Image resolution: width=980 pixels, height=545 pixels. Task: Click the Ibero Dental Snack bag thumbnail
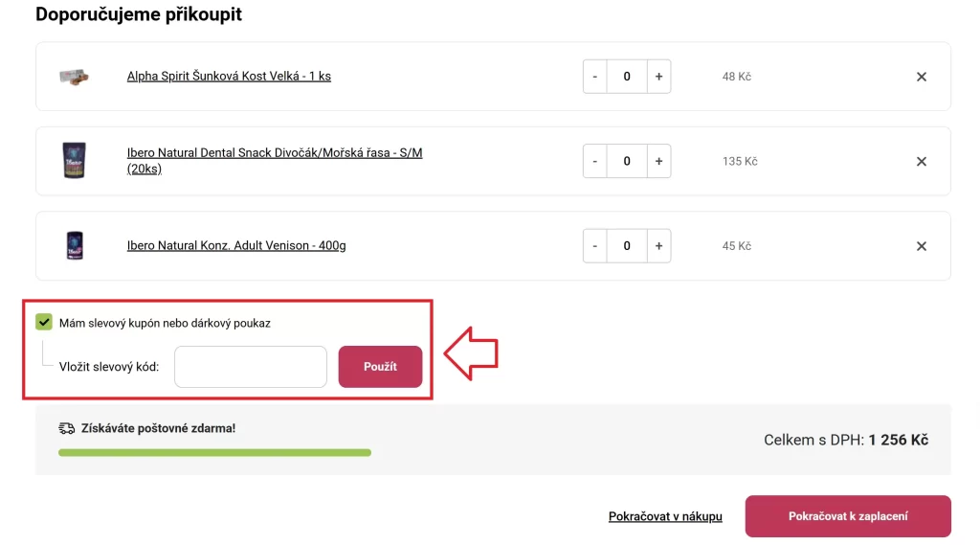point(74,160)
